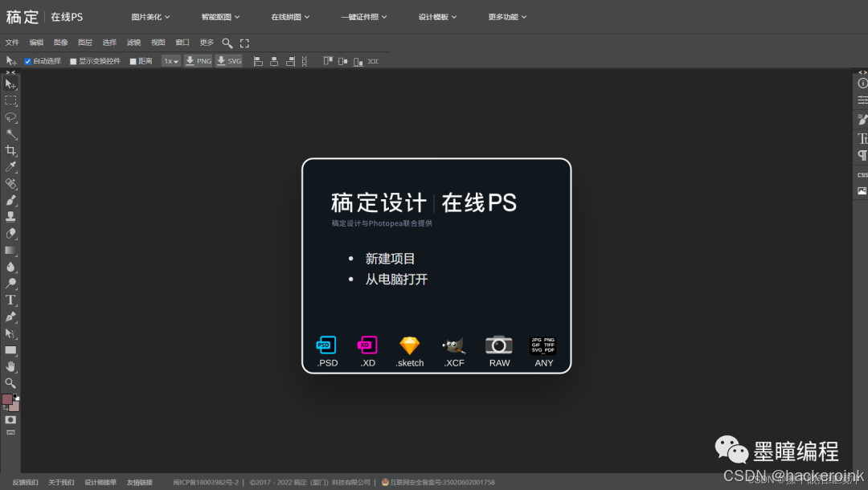Open the Character panel icon
868x490 pixels.
pyautogui.click(x=862, y=138)
